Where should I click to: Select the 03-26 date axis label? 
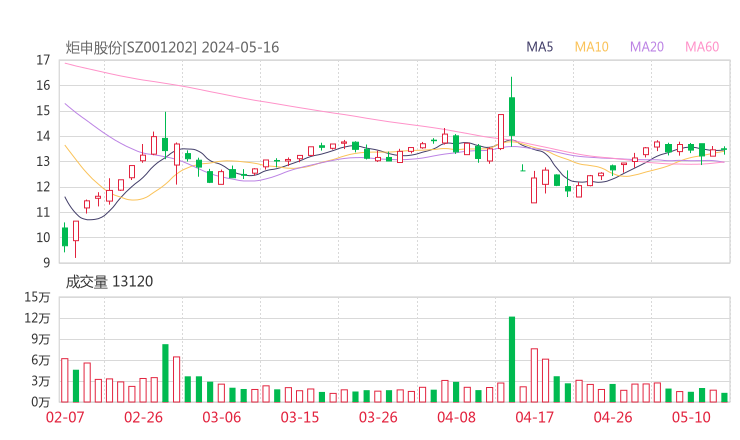coord(378,417)
